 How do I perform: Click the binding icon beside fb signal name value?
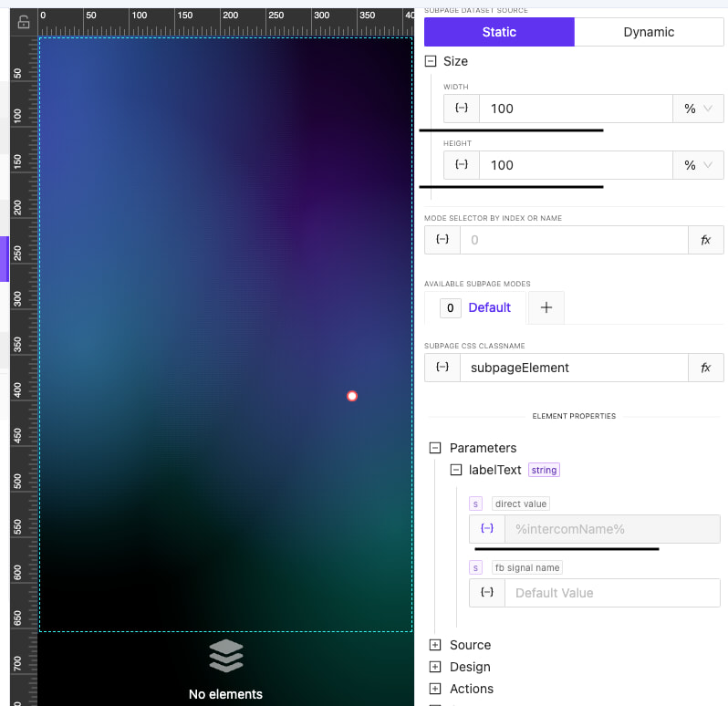point(487,593)
